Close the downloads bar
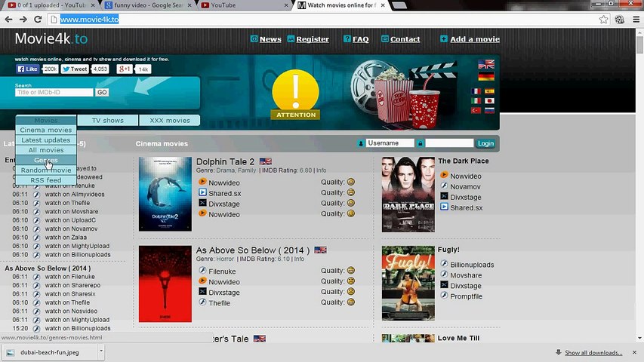Image resolution: width=644 pixels, height=362 pixels. pyautogui.click(x=634, y=352)
